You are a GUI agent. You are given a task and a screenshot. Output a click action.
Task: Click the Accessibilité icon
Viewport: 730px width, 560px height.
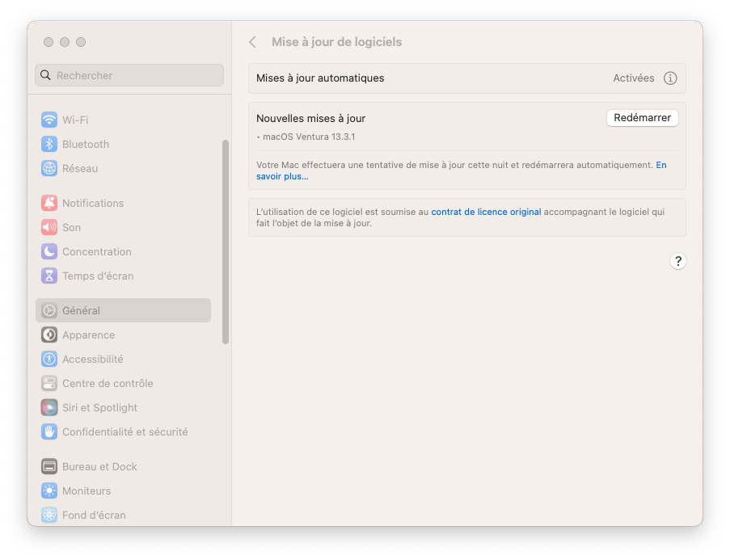[49, 359]
